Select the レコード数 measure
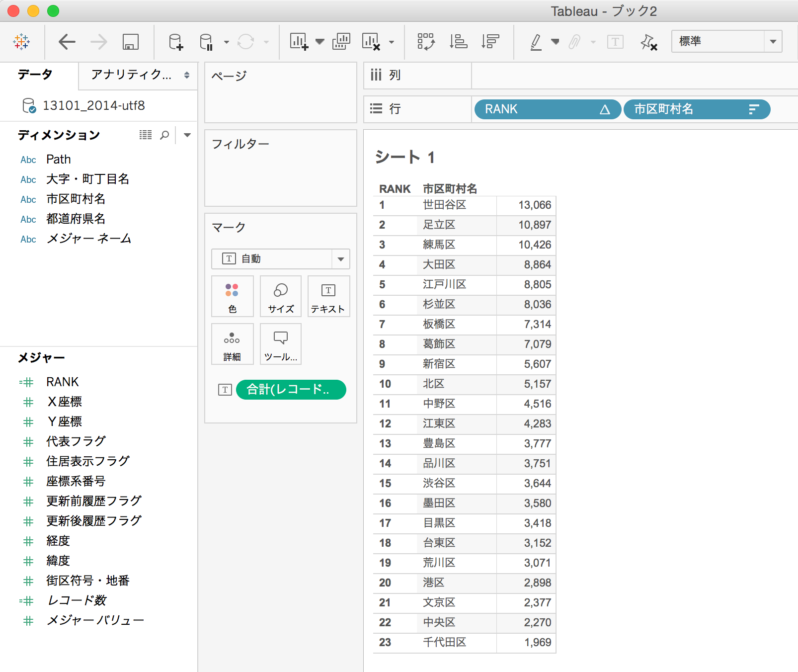The height and width of the screenshot is (672, 798). tap(77, 601)
